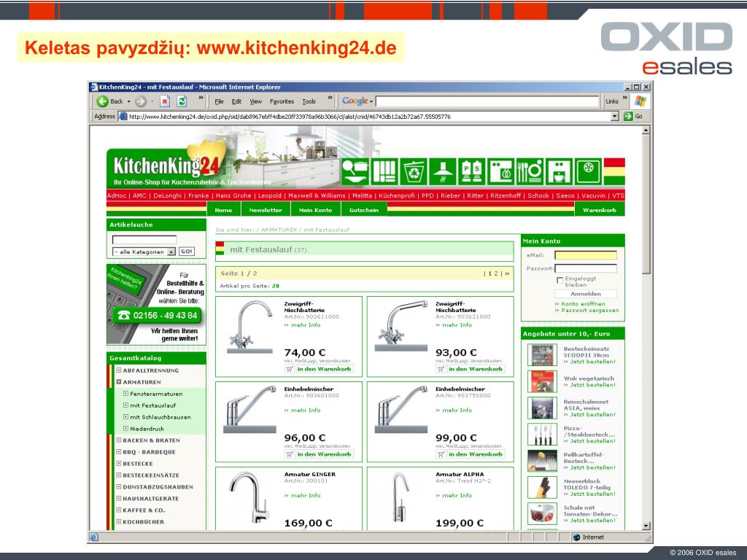
Task: Open the espresso cup machine category icon
Action: 559,171
